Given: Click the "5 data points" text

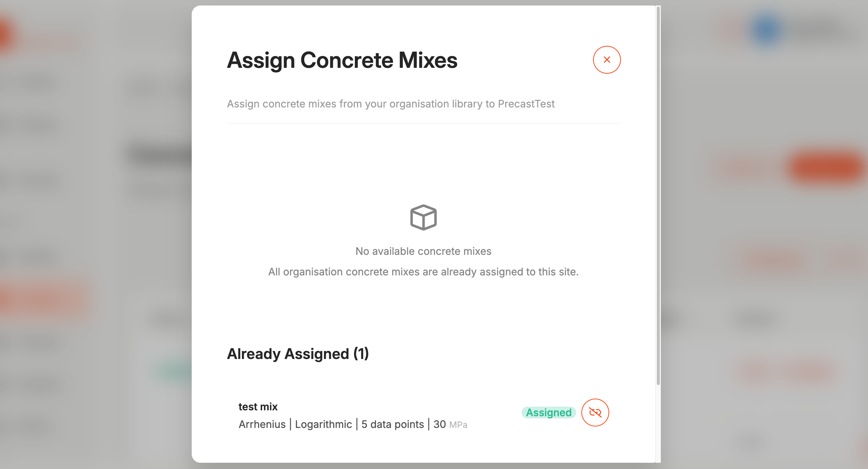Looking at the screenshot, I should (392, 424).
